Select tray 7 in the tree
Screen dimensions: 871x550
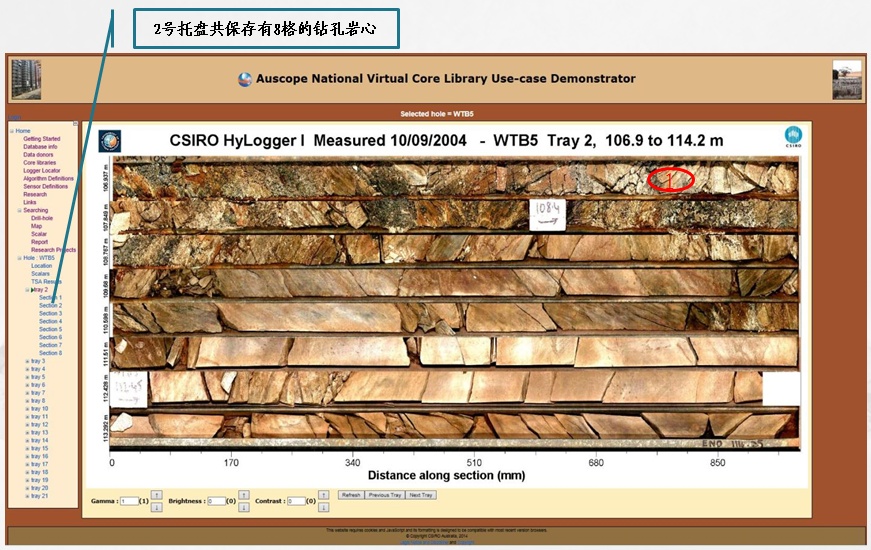click(x=38, y=393)
